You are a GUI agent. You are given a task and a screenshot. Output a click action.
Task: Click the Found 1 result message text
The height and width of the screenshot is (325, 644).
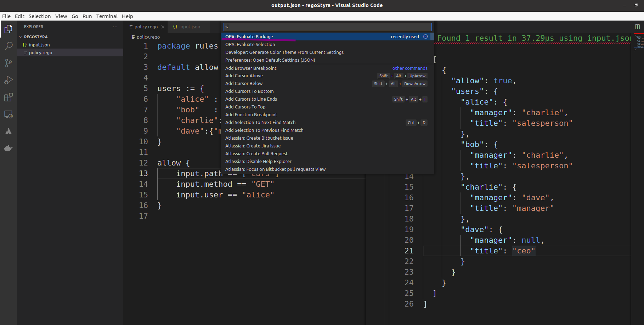[x=534, y=38]
